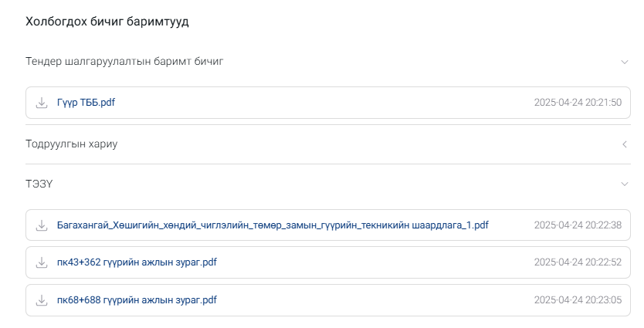The width and height of the screenshot is (644, 328).
Task: Click timestamp 2025-04-24 20:21:50
Action: tap(578, 103)
